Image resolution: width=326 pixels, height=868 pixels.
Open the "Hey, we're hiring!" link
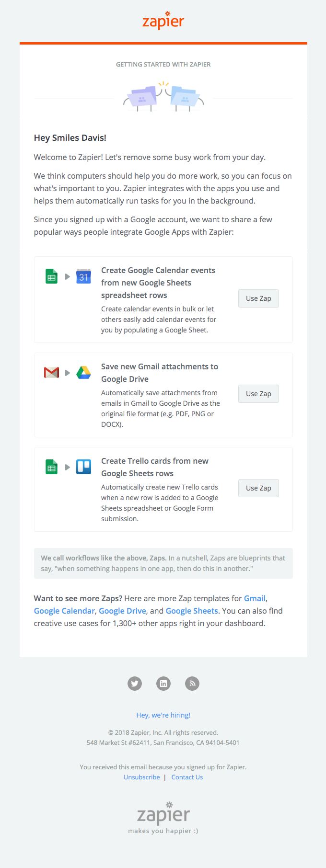[163, 715]
